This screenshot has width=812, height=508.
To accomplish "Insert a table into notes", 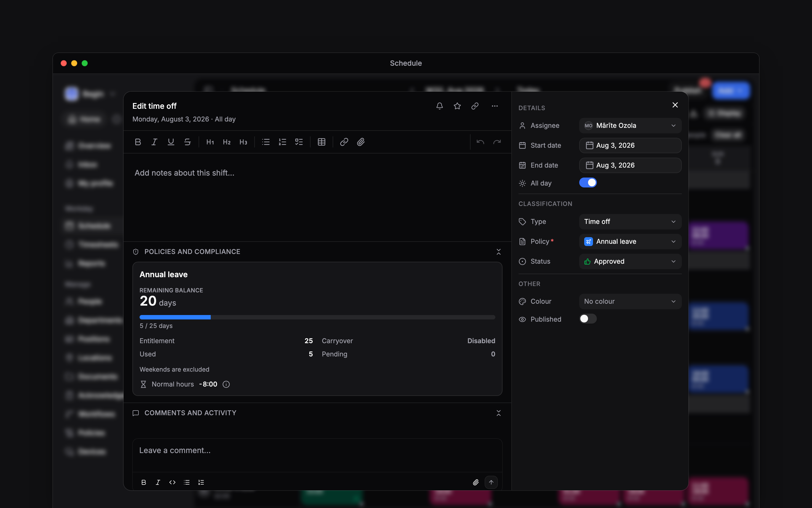I will pyautogui.click(x=321, y=142).
